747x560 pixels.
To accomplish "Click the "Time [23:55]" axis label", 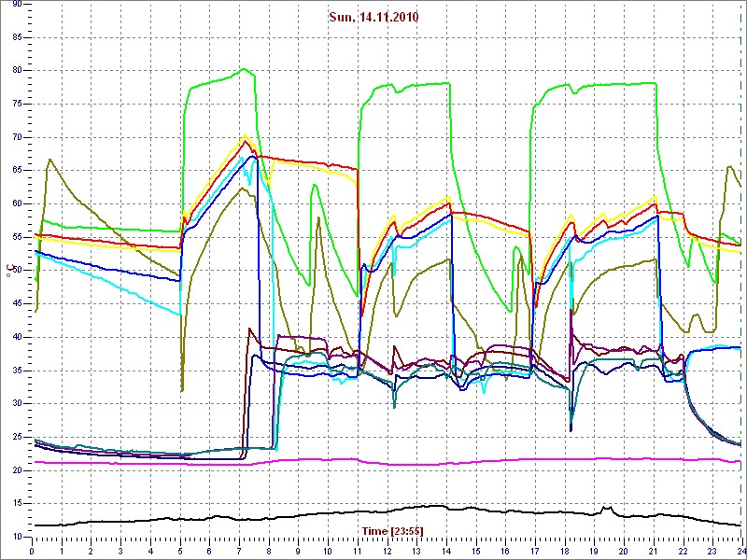I will click(x=392, y=530).
